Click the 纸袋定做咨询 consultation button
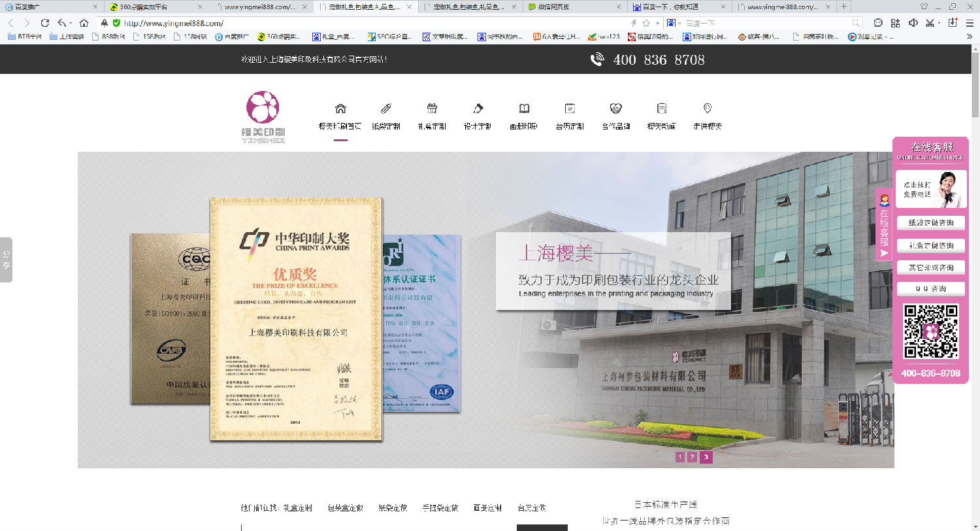This screenshot has height=531, width=980. pos(930,223)
